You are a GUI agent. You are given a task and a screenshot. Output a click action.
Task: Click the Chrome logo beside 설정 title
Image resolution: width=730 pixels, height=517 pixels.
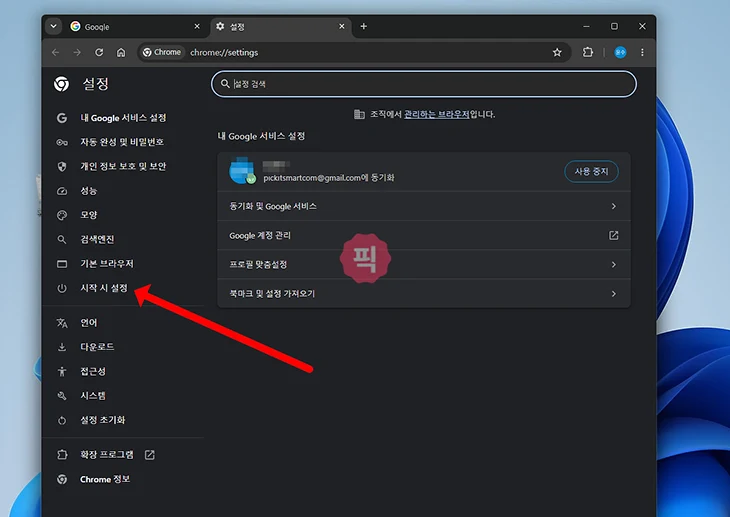pyautogui.click(x=61, y=84)
